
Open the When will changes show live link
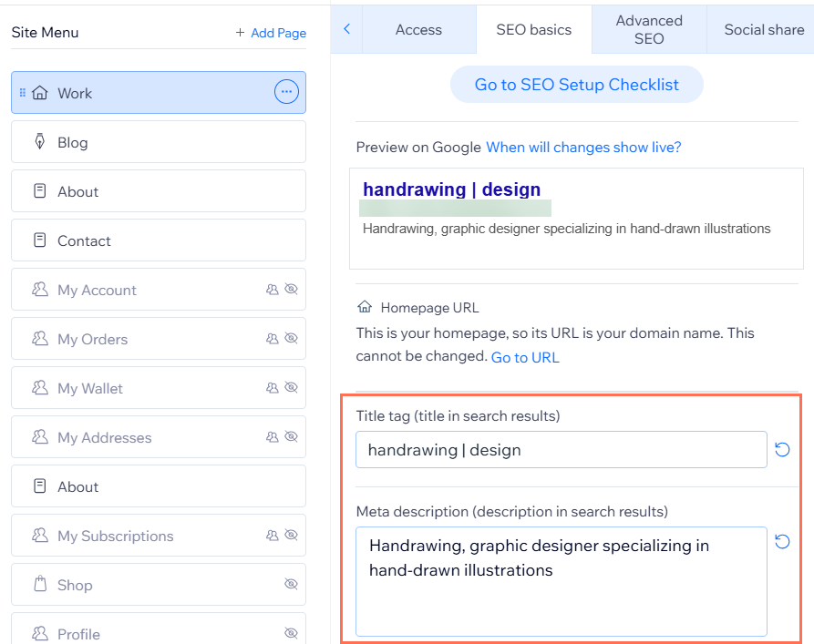pyautogui.click(x=583, y=147)
